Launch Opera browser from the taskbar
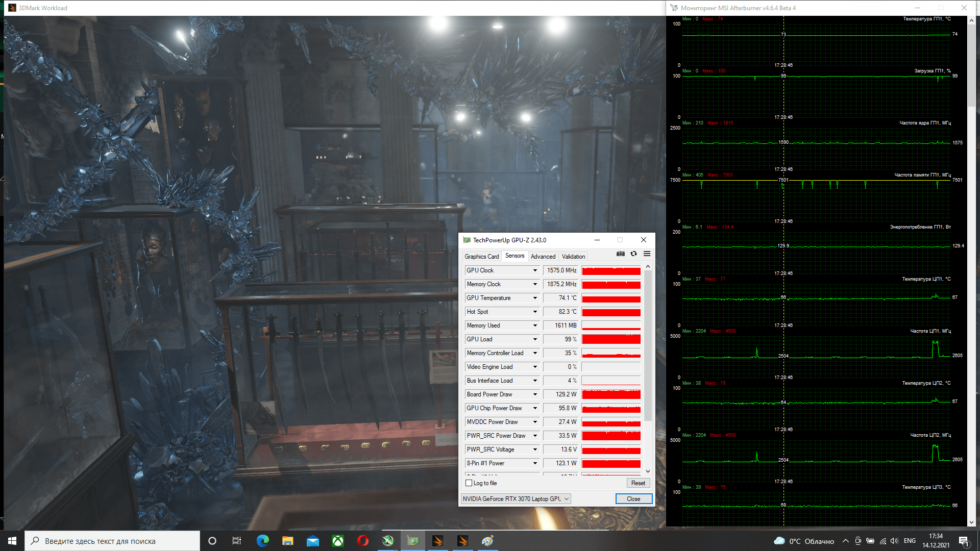Viewport: 980px width, 551px height. click(363, 541)
